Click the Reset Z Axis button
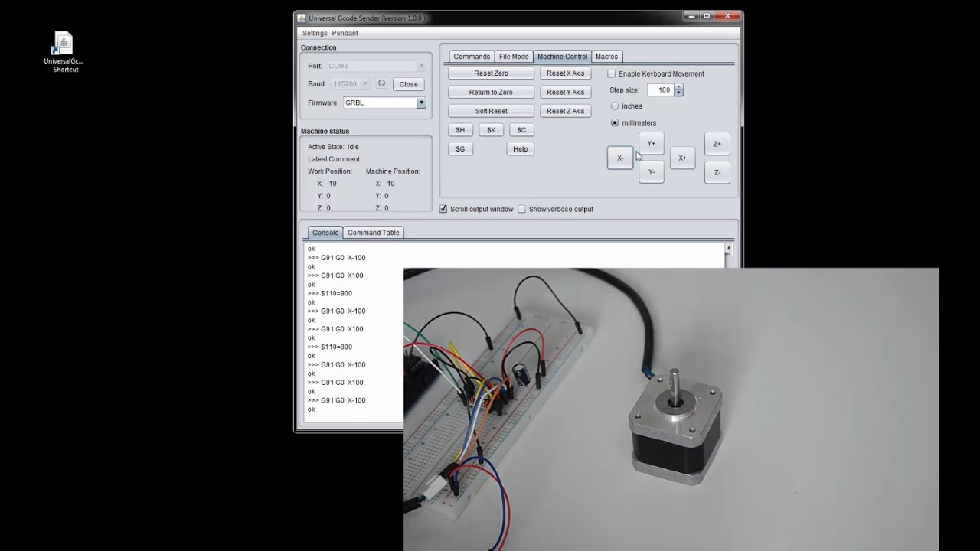 [x=565, y=111]
